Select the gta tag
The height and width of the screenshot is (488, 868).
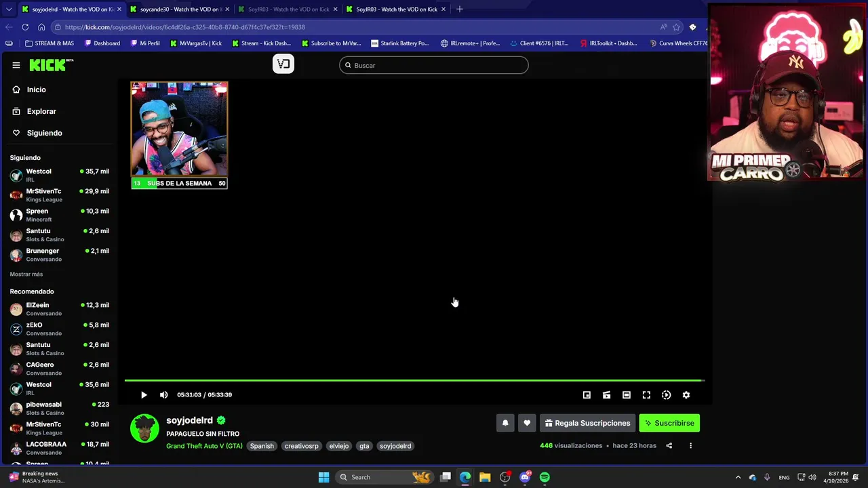click(x=364, y=446)
